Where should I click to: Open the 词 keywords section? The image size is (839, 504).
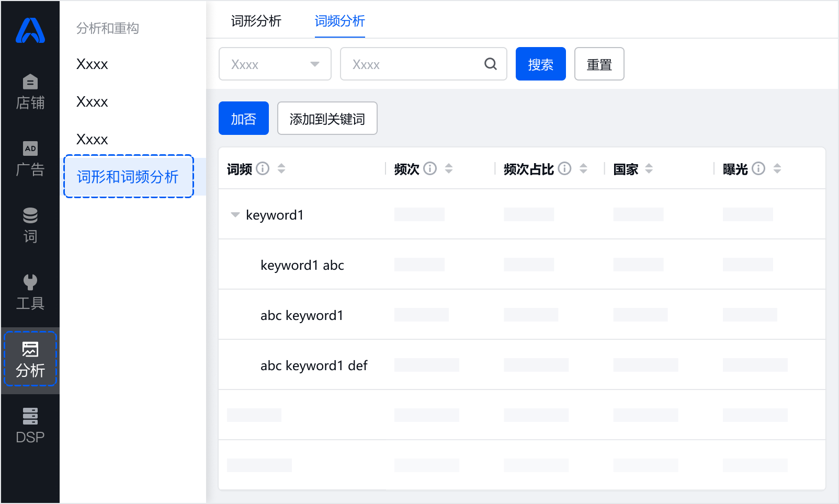point(30,226)
